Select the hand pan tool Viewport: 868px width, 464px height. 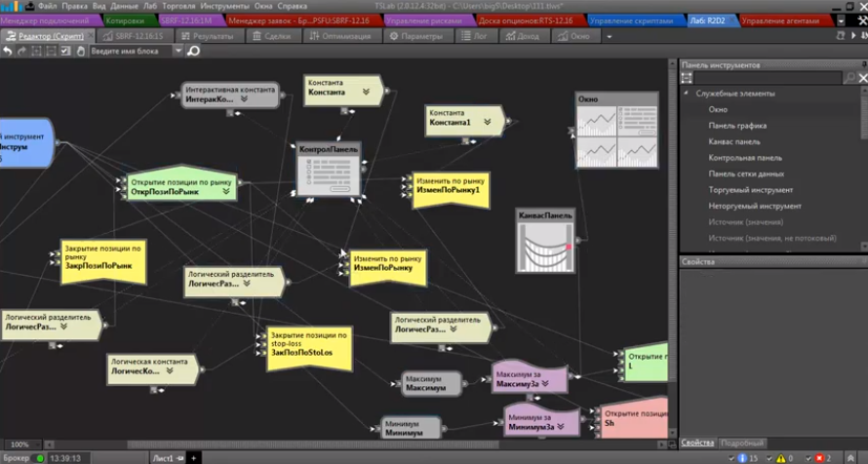point(80,51)
